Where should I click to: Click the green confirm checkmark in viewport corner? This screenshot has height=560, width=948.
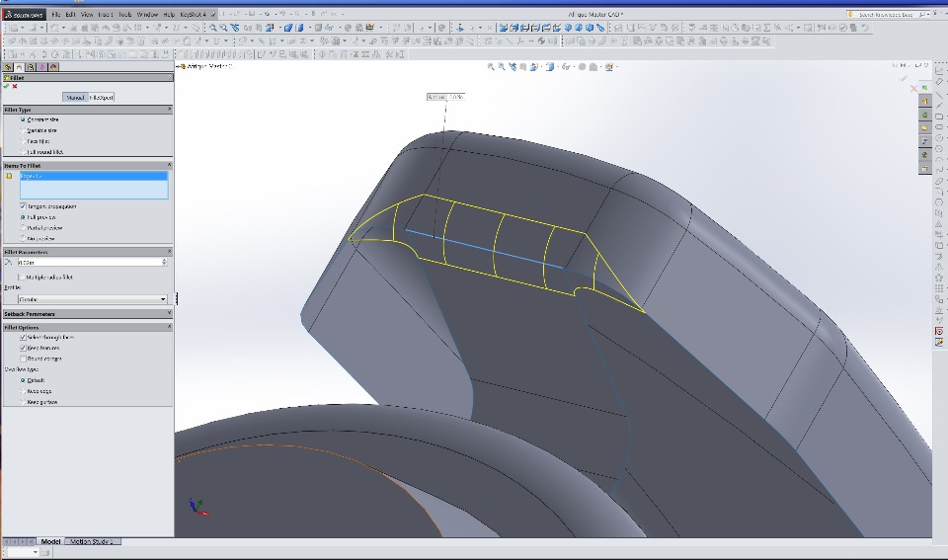pyautogui.click(x=902, y=78)
